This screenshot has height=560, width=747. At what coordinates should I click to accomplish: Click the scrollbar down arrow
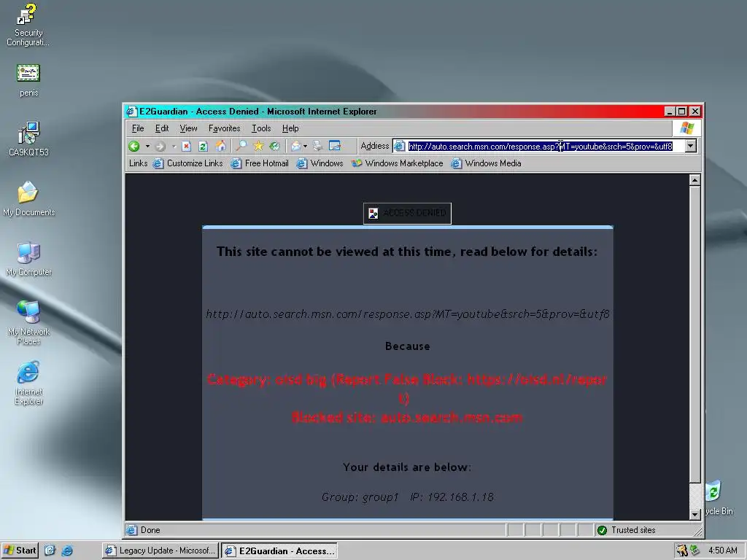[694, 514]
